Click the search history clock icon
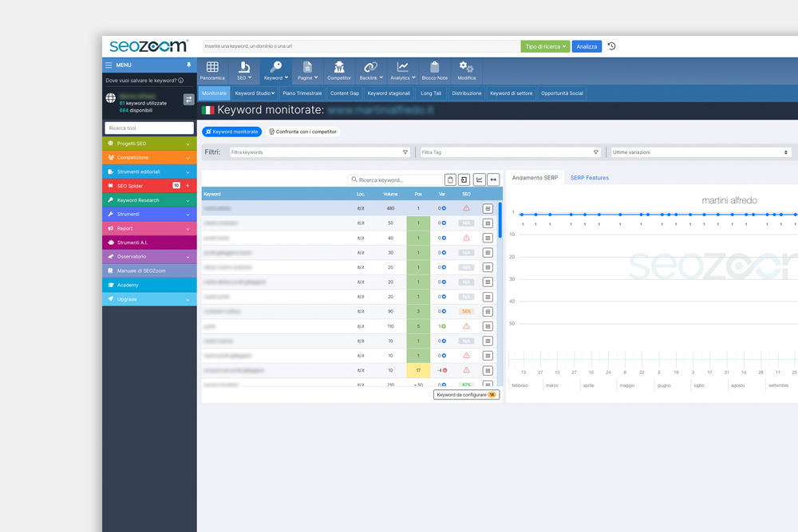 pyautogui.click(x=612, y=46)
